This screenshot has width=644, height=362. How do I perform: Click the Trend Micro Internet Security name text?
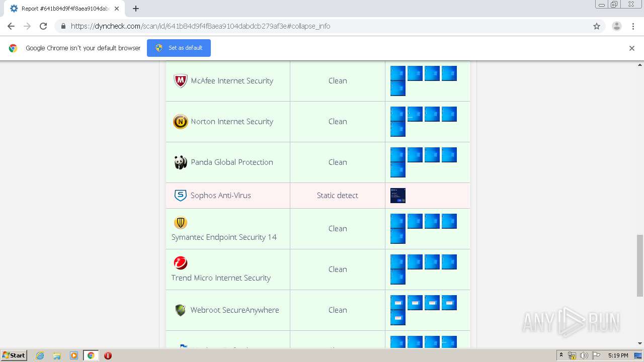[x=221, y=278]
